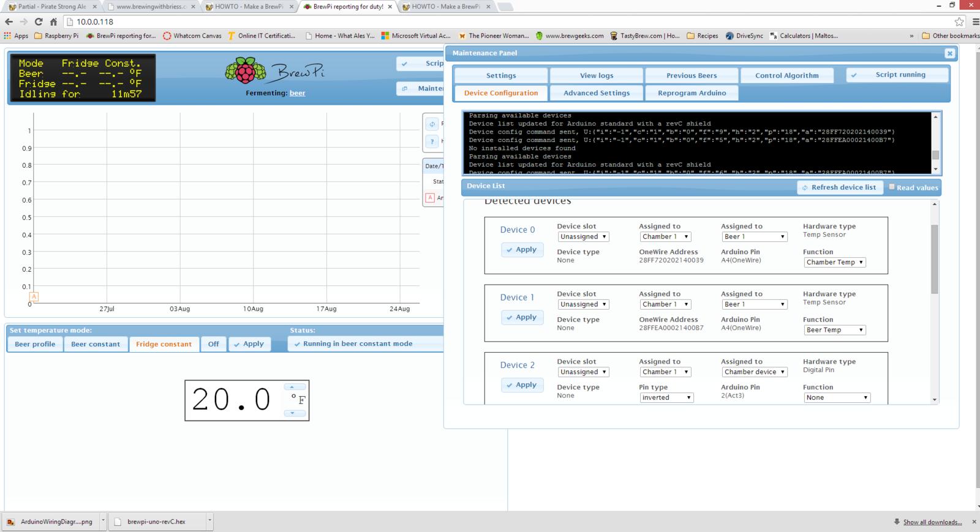The width and height of the screenshot is (980, 532).
Task: Open the Raspberry Pi bookmark folder
Action: pyautogui.click(x=56, y=36)
